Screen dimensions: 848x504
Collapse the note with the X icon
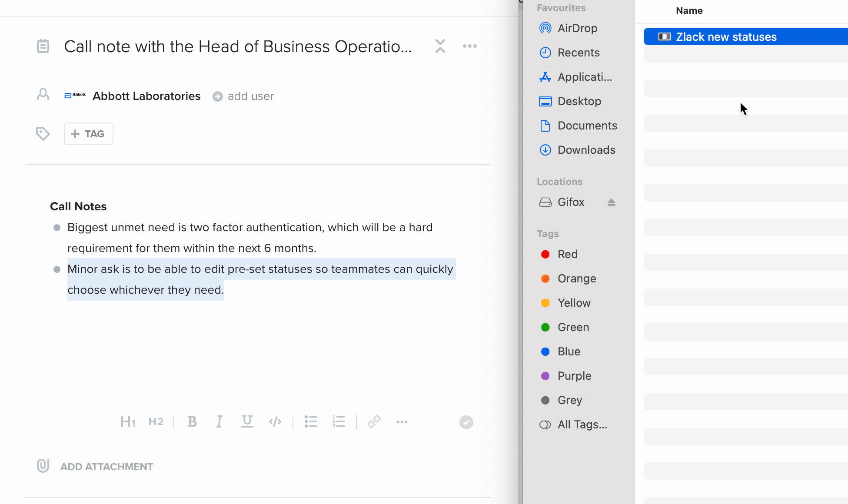(440, 46)
